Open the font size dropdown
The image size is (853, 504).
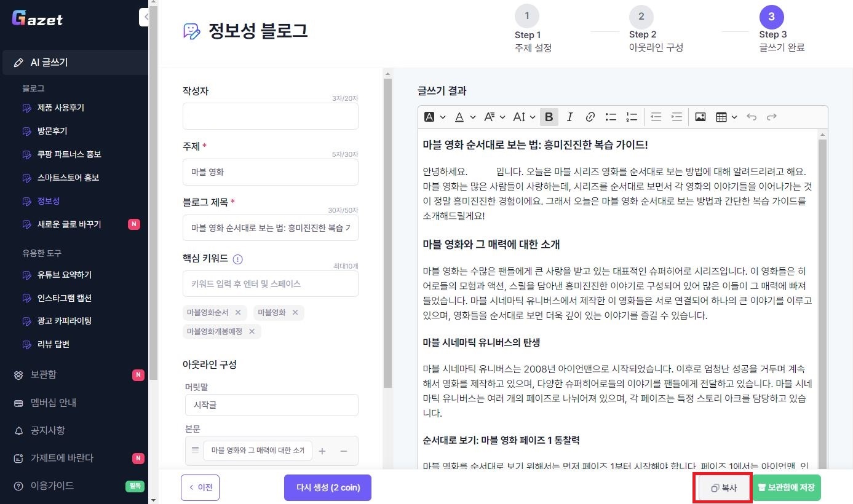525,117
